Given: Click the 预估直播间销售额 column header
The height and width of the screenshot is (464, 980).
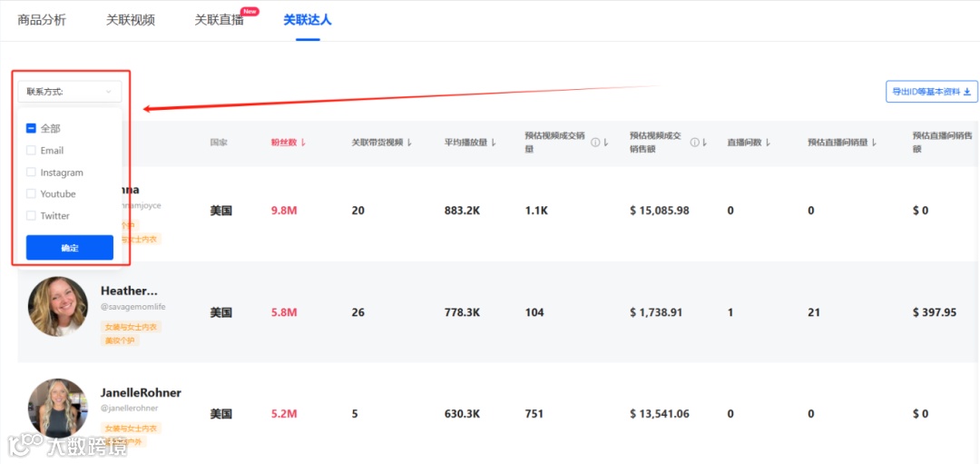Looking at the screenshot, I should [x=944, y=143].
